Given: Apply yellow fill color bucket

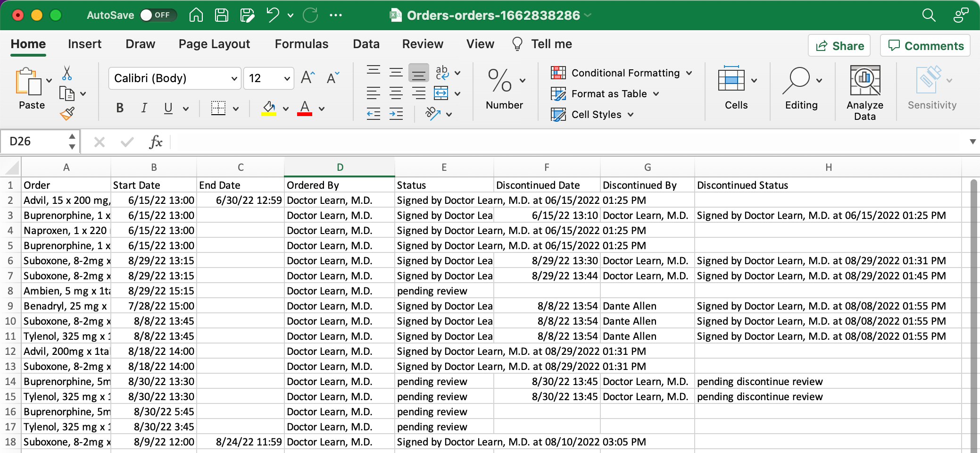Looking at the screenshot, I should pyautogui.click(x=269, y=109).
